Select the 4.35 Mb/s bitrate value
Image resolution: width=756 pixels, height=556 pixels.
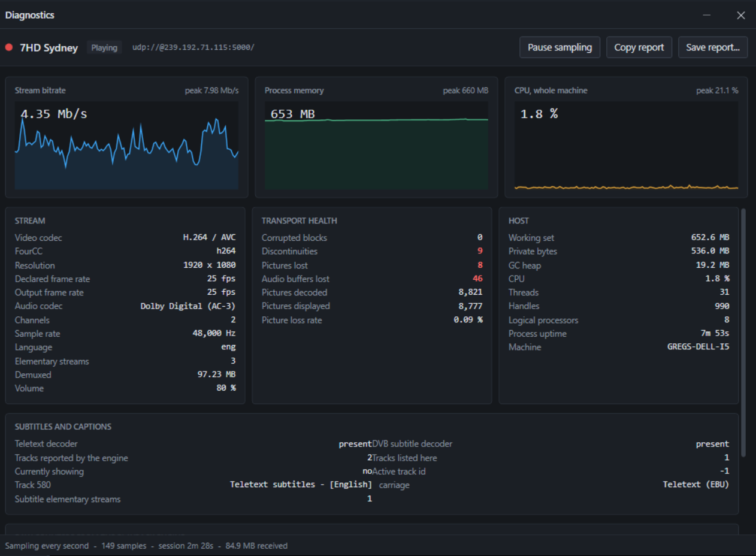pos(54,114)
